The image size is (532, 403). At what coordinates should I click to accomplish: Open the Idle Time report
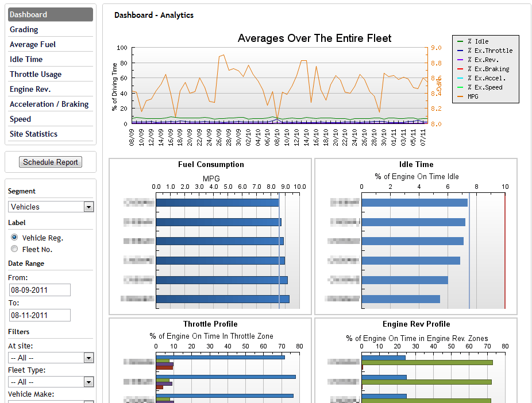(26, 59)
